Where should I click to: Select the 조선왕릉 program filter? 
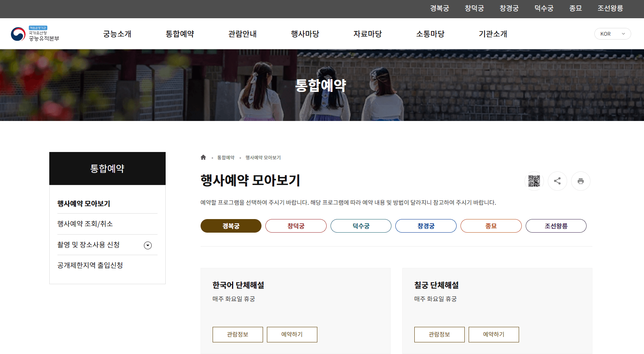[x=556, y=226]
